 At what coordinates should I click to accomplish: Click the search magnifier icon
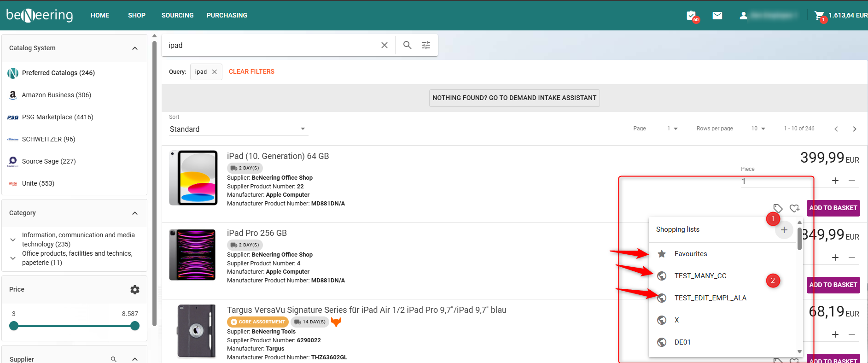[x=407, y=45]
